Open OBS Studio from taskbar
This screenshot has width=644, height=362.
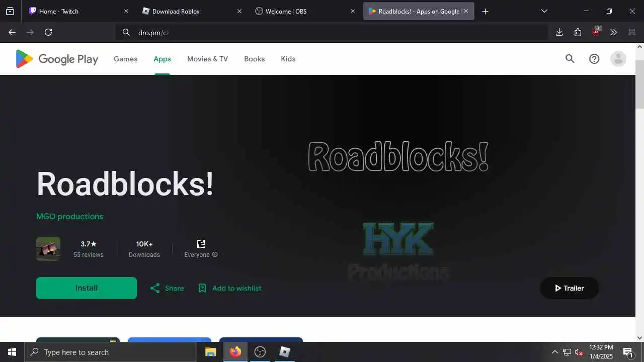tap(260, 352)
